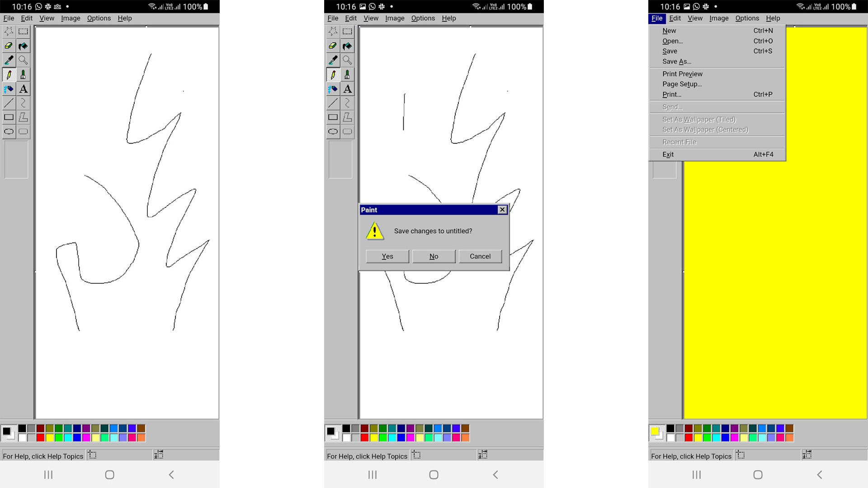This screenshot has width=868, height=488.
Task: Select the Eraser tool in the left Paint window
Action: [9, 46]
